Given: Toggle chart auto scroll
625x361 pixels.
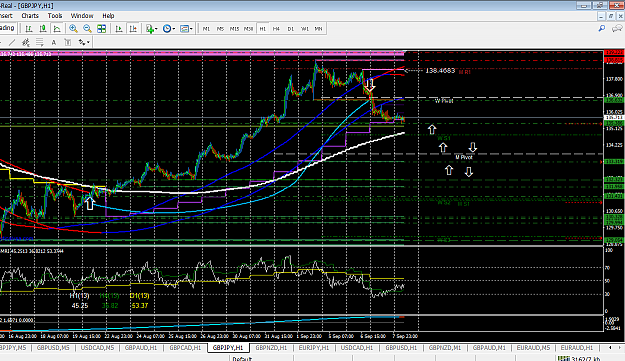Looking at the screenshot, I should (x=119, y=29).
